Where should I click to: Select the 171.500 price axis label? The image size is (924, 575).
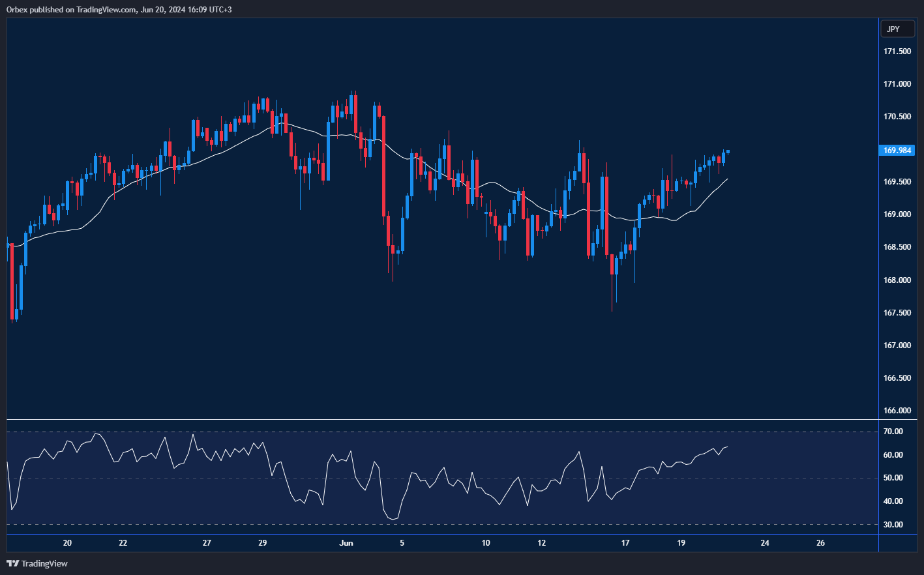[897, 52]
